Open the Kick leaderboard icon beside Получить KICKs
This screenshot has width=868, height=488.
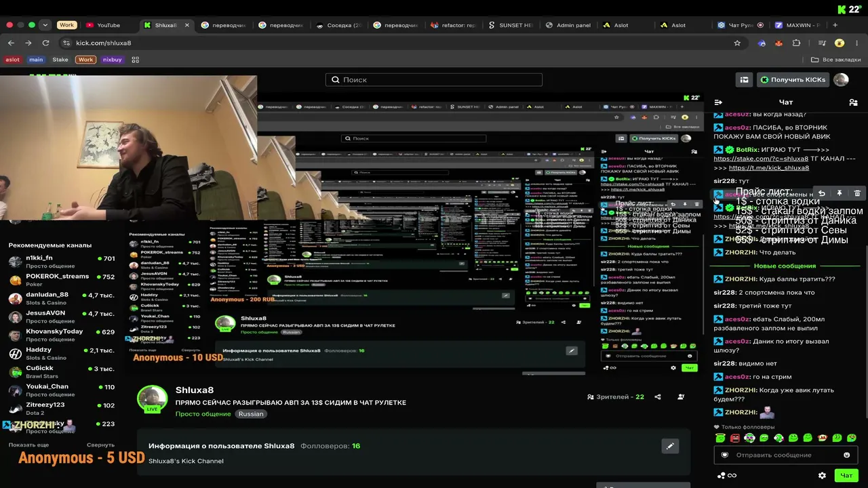point(745,80)
